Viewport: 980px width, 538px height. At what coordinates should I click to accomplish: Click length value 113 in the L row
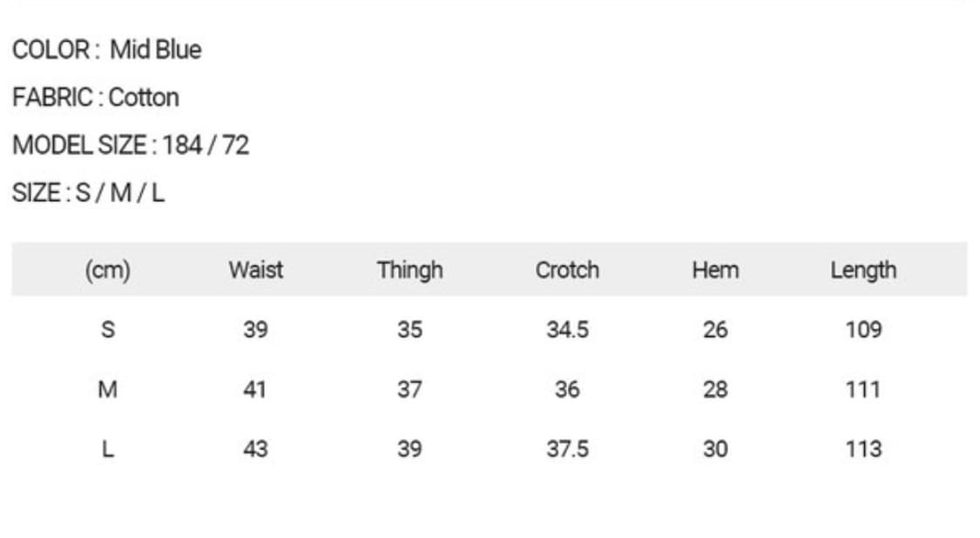(x=862, y=449)
